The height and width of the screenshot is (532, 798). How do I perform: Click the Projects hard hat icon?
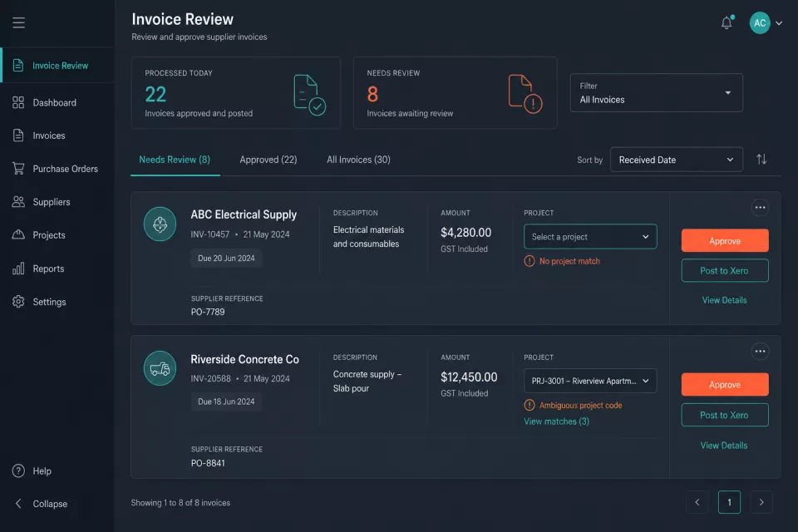click(18, 234)
